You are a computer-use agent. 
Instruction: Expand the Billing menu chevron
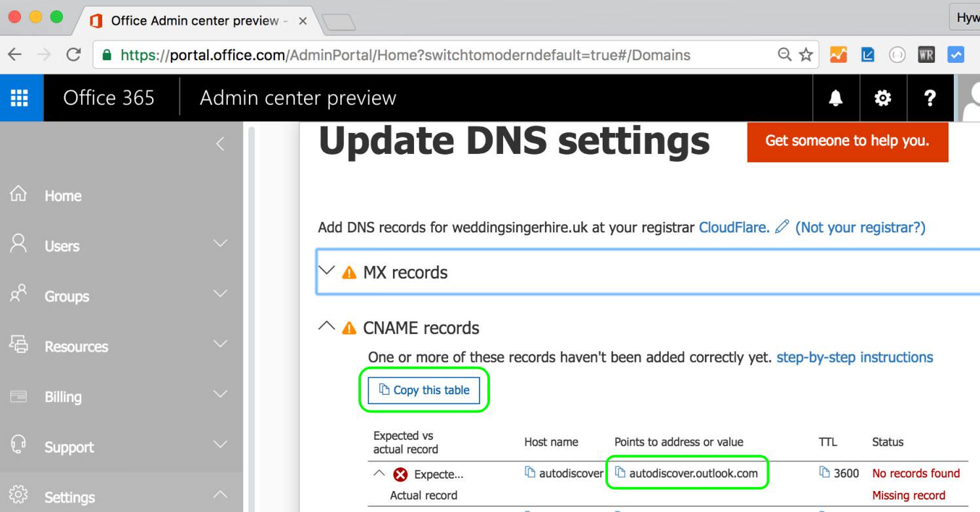(x=221, y=395)
